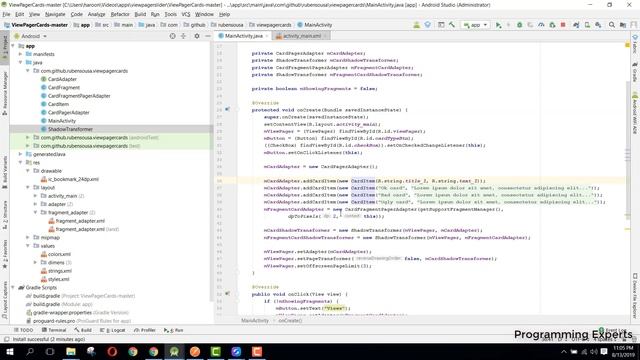Click the implements gutter icon beside onClick
Screen dimensions: 640x360
(227, 293)
